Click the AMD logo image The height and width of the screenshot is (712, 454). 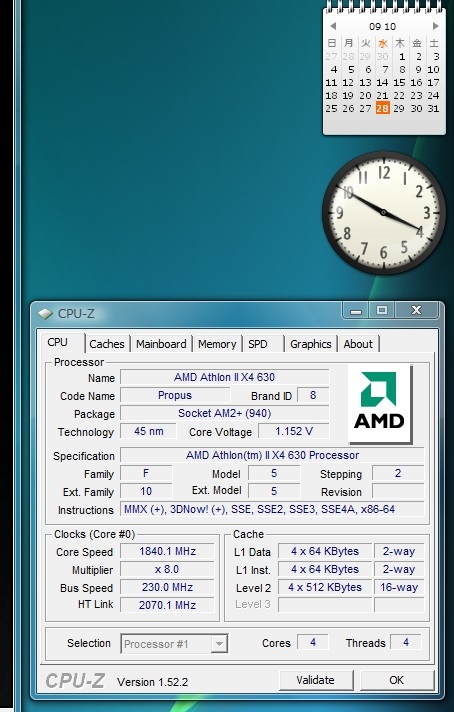380,403
